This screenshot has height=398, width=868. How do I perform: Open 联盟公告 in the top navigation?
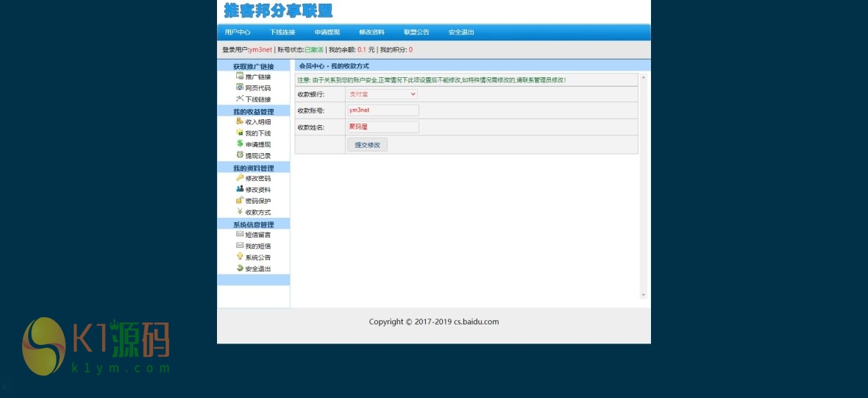tap(416, 32)
